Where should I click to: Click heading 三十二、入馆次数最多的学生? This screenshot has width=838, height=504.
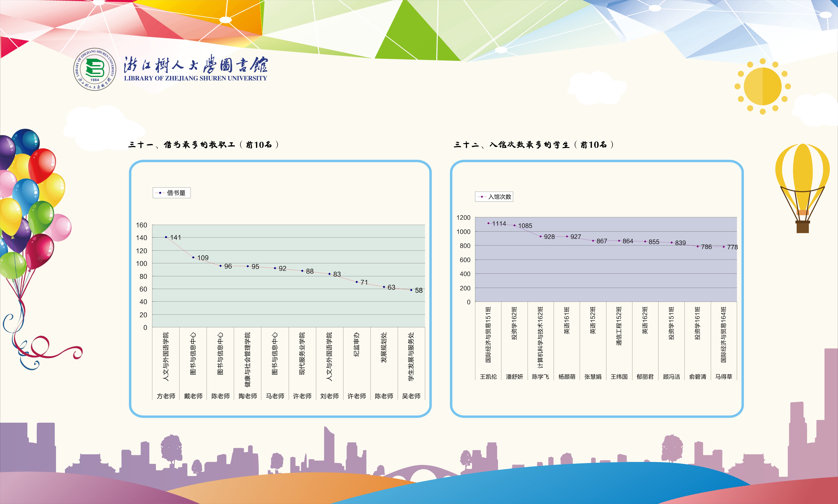click(533, 145)
